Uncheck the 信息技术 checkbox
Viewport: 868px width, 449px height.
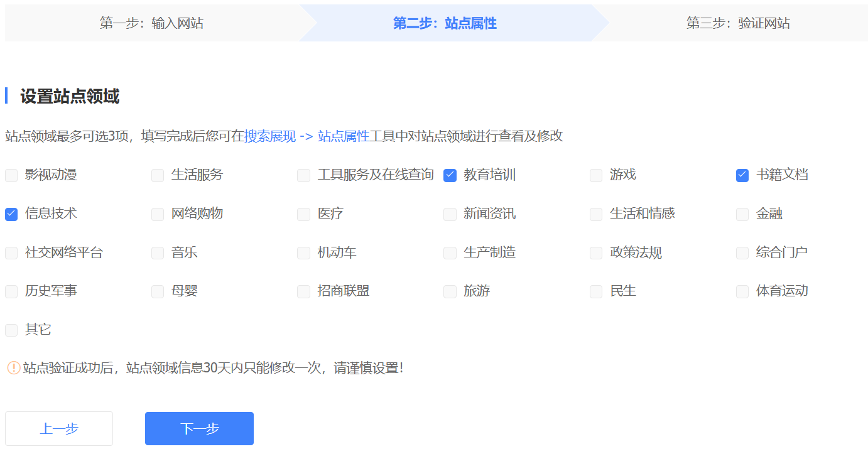click(x=11, y=214)
